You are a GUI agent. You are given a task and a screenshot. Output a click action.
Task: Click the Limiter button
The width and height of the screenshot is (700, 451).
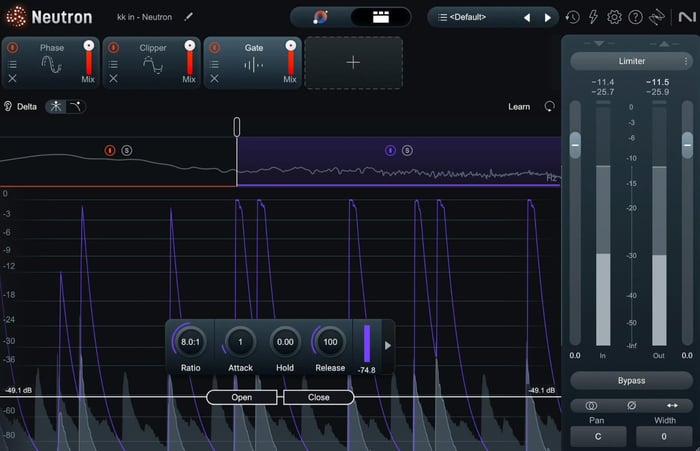point(631,61)
